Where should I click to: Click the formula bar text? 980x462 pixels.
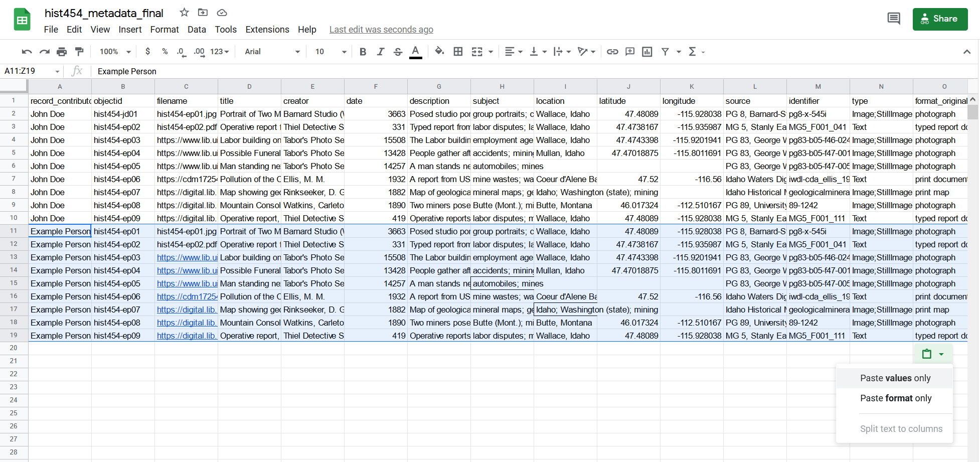(x=127, y=71)
